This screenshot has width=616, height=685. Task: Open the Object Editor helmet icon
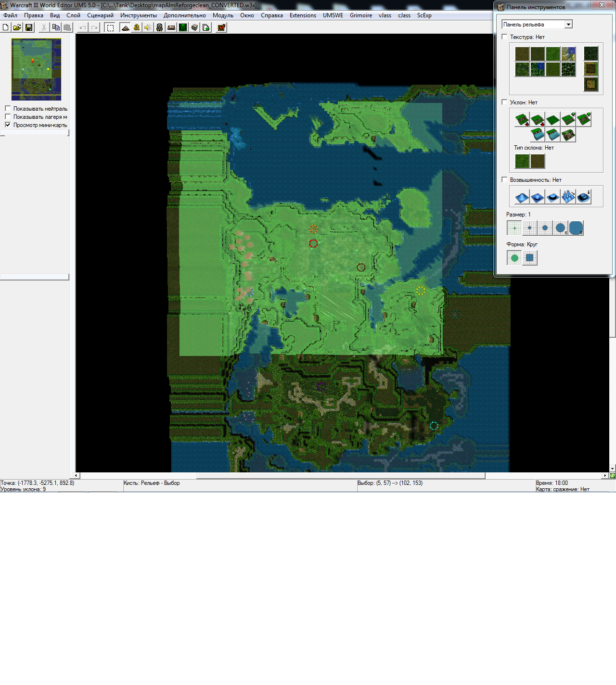coord(160,27)
